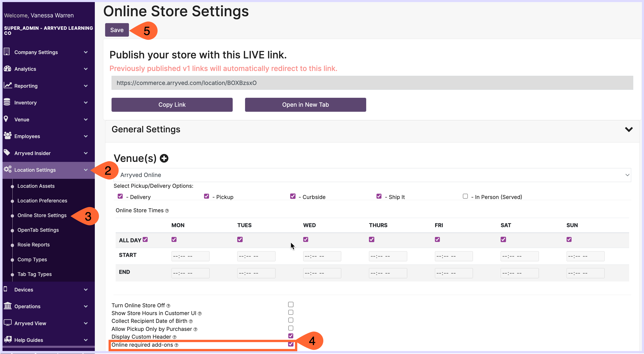Open Allow Pickup Only by Purchaser help icon

point(195,330)
